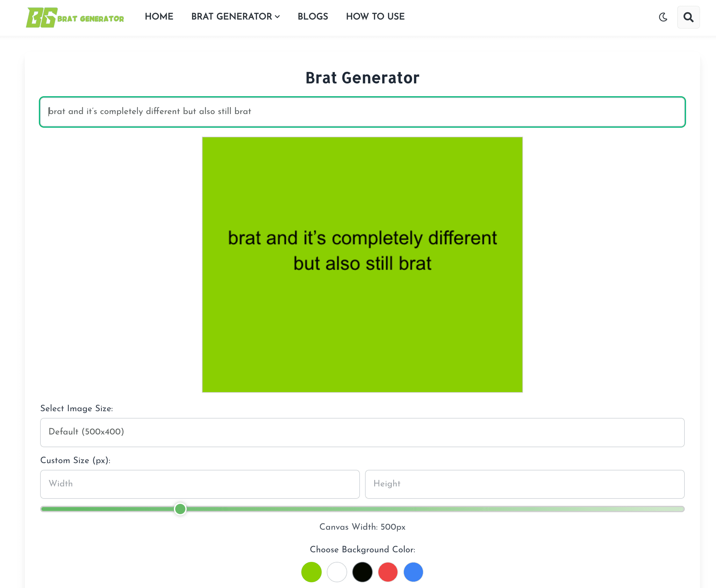Click the Brat Generator logo

coord(75,17)
